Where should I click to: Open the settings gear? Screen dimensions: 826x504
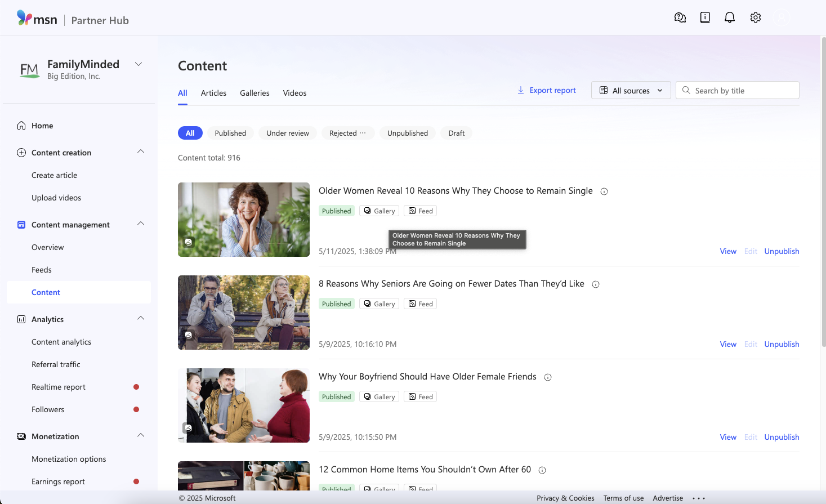coord(756,17)
